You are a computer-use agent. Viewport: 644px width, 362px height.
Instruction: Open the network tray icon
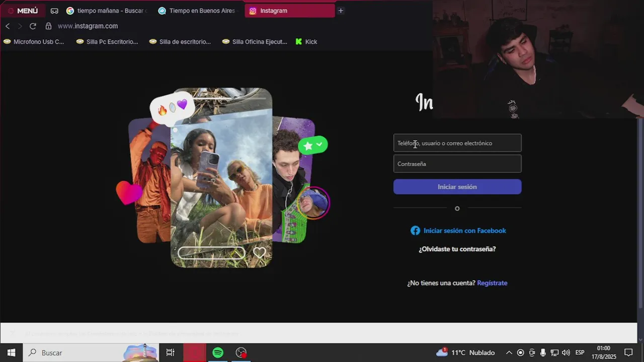point(554,352)
